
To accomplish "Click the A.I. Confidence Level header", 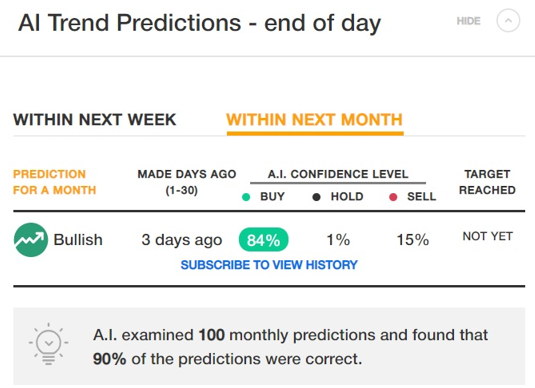I will (x=338, y=174).
